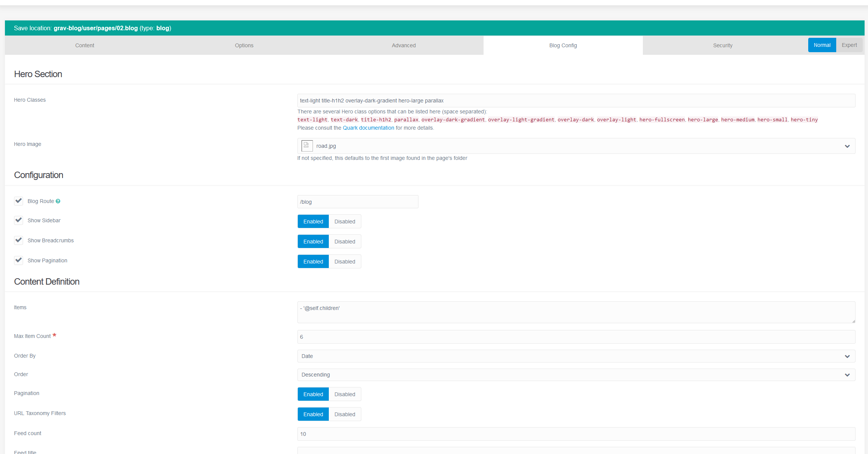Click the 'parallax' class hint
The image size is (868, 454).
[x=406, y=119]
